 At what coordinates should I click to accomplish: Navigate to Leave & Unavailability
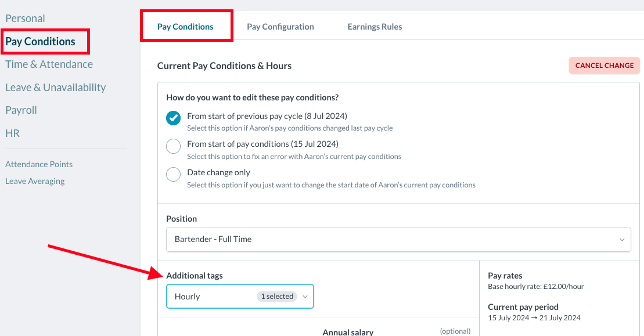[x=55, y=88]
